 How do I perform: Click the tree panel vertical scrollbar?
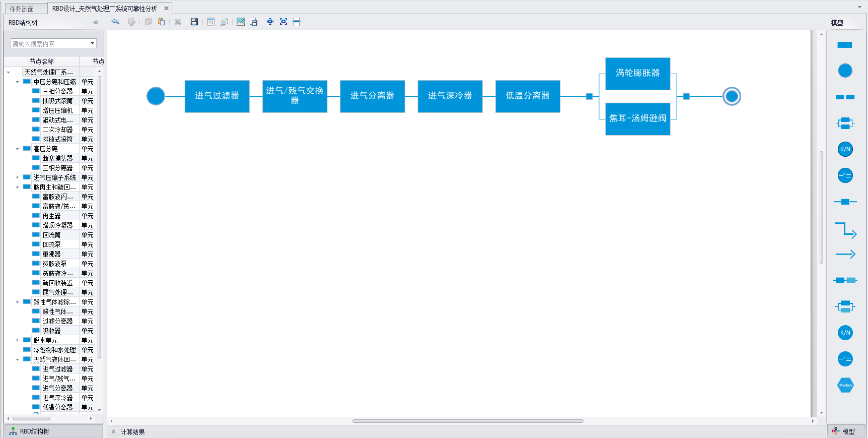(100, 217)
